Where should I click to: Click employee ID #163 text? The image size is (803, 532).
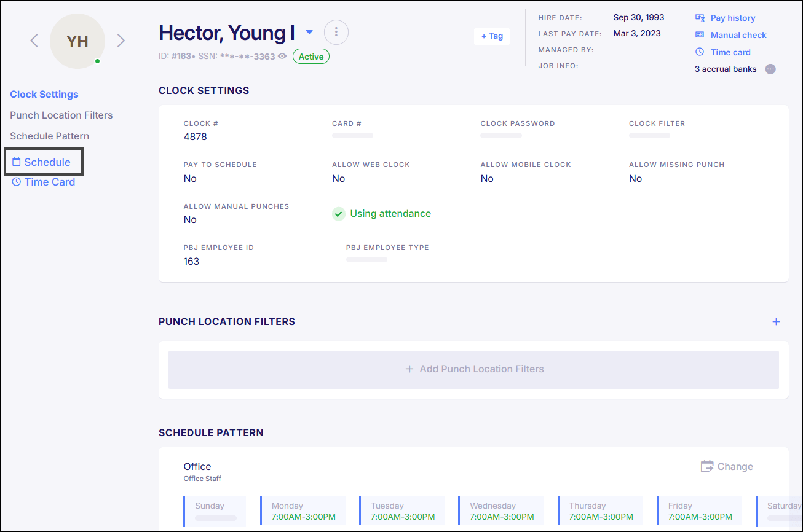point(175,57)
